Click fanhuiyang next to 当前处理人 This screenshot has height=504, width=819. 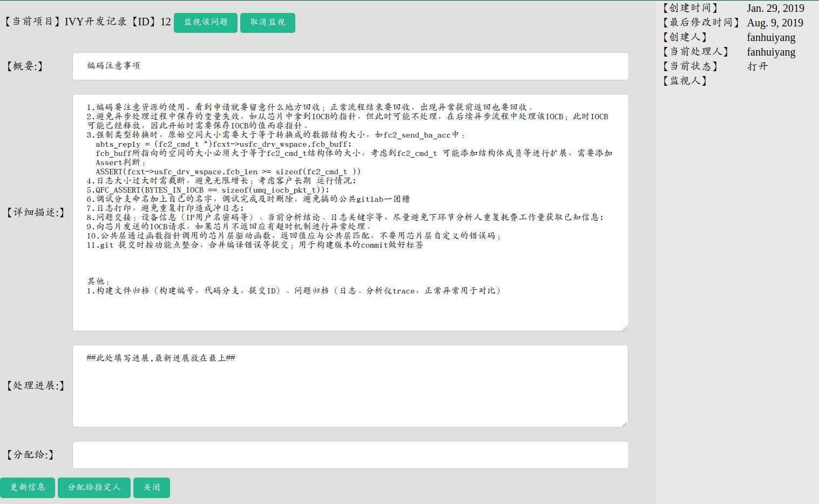pos(771,52)
